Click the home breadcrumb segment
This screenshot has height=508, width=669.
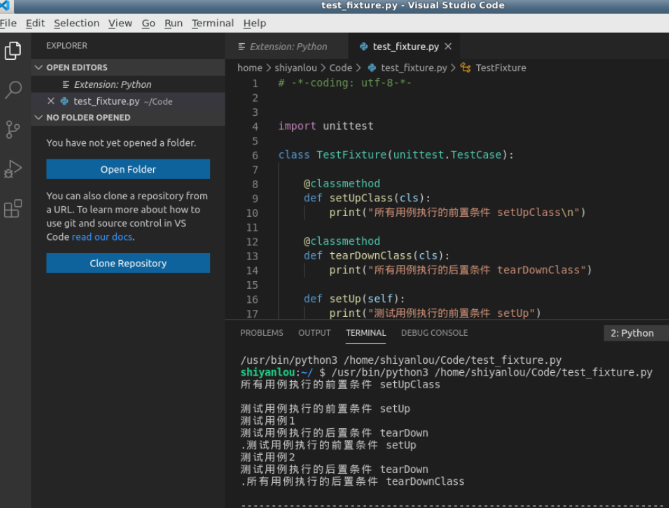coord(250,68)
